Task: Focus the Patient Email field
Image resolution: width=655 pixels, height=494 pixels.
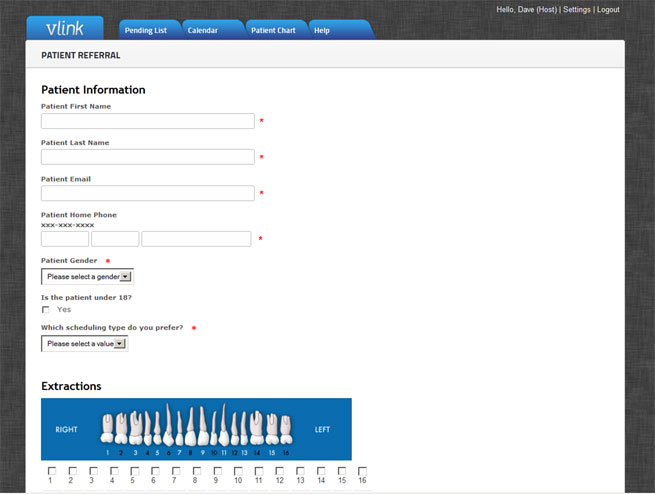Action: (148, 193)
